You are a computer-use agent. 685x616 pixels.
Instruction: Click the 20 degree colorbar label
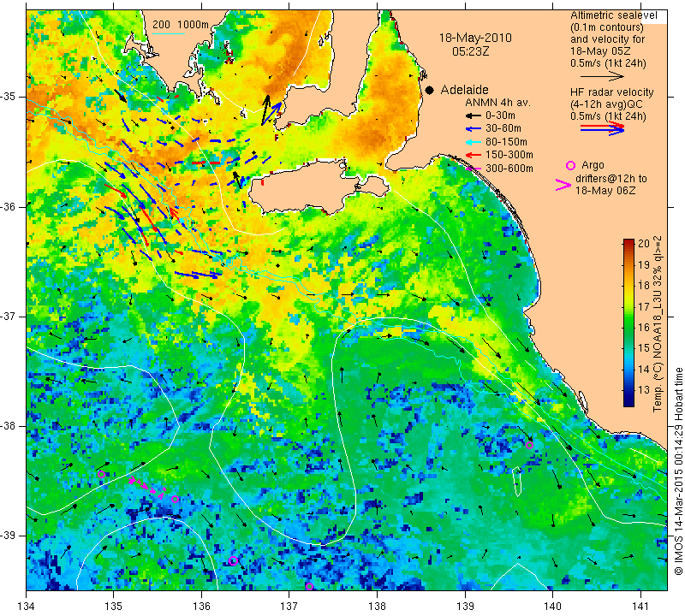tap(644, 243)
